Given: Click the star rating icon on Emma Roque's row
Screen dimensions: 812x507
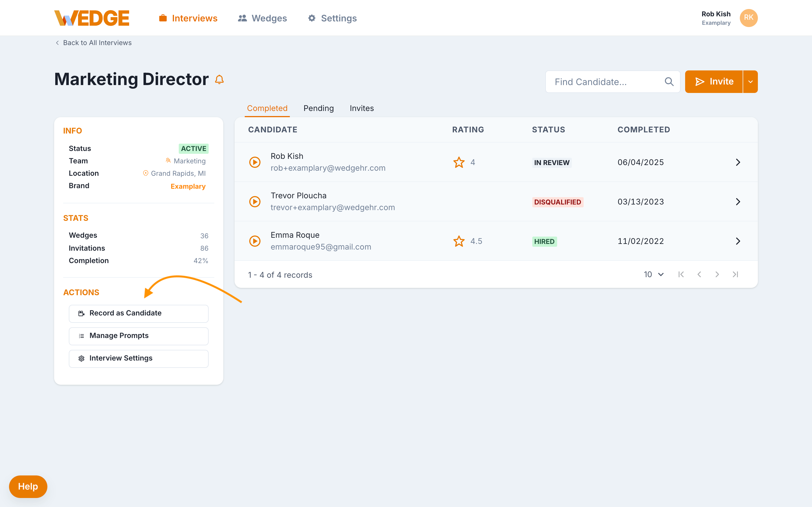Looking at the screenshot, I should click(x=458, y=241).
